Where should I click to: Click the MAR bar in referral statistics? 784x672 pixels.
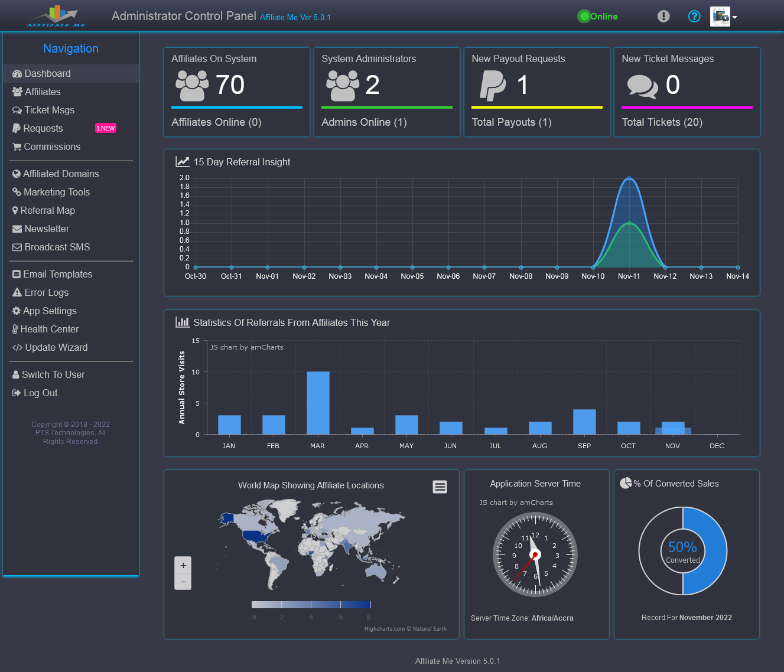318,403
